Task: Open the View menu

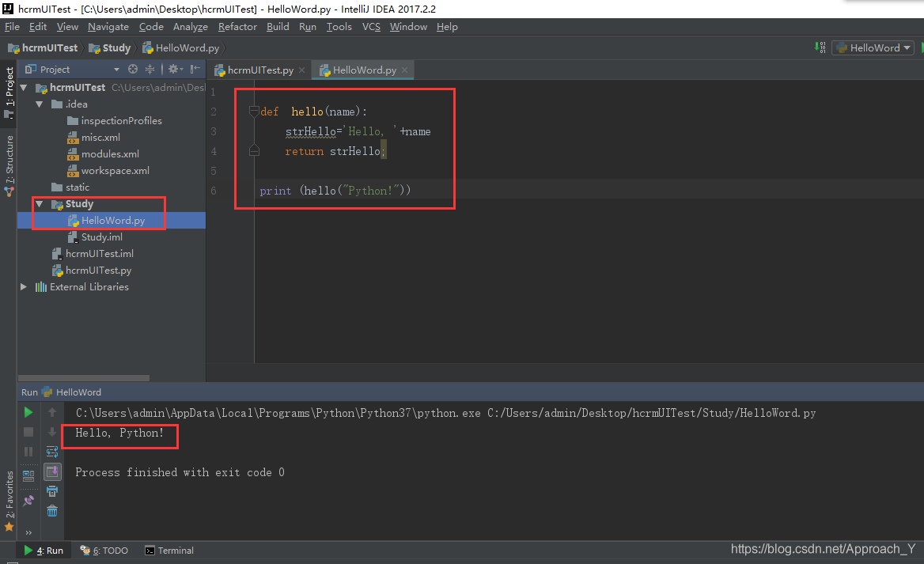Action: pyautogui.click(x=67, y=27)
